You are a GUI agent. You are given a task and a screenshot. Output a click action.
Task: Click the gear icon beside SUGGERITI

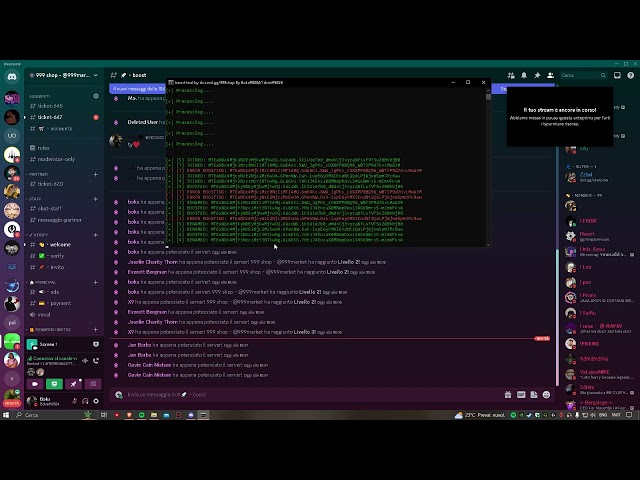tap(96, 96)
